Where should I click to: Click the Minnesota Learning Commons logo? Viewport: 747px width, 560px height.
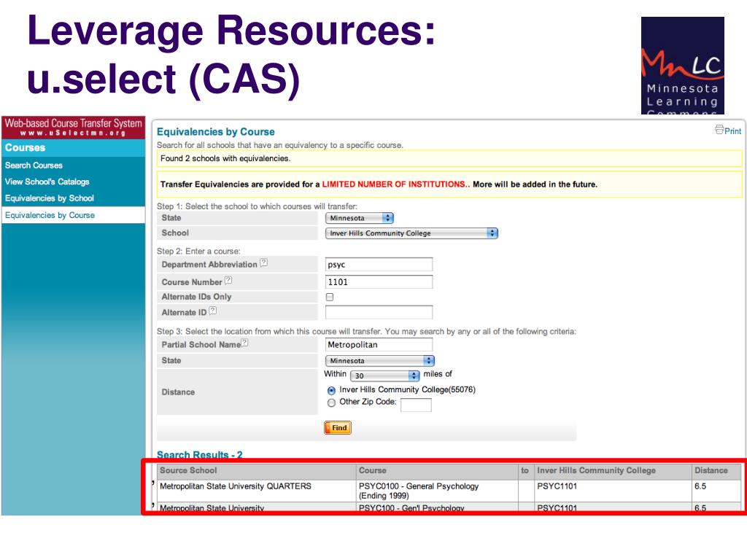(x=682, y=66)
